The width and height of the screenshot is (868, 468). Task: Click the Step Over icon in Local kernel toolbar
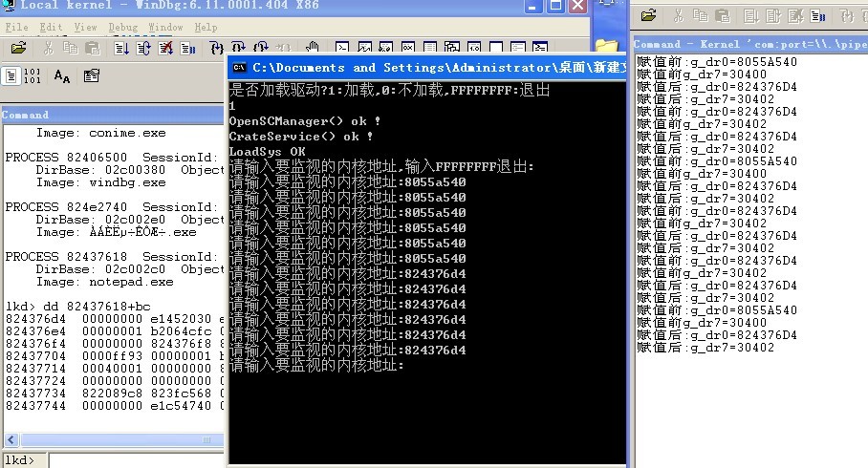[239, 48]
